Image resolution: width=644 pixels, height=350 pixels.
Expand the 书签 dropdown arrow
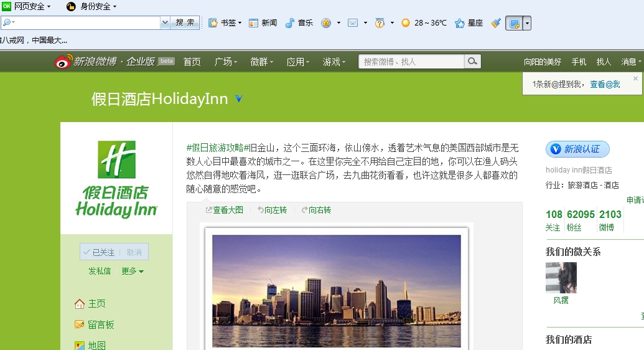tap(240, 23)
